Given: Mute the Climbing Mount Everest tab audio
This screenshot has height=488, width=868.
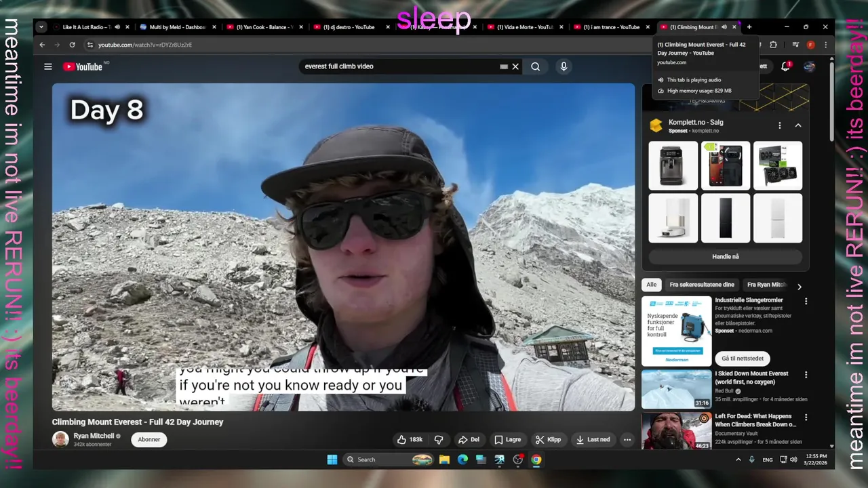Looking at the screenshot, I should 724,27.
